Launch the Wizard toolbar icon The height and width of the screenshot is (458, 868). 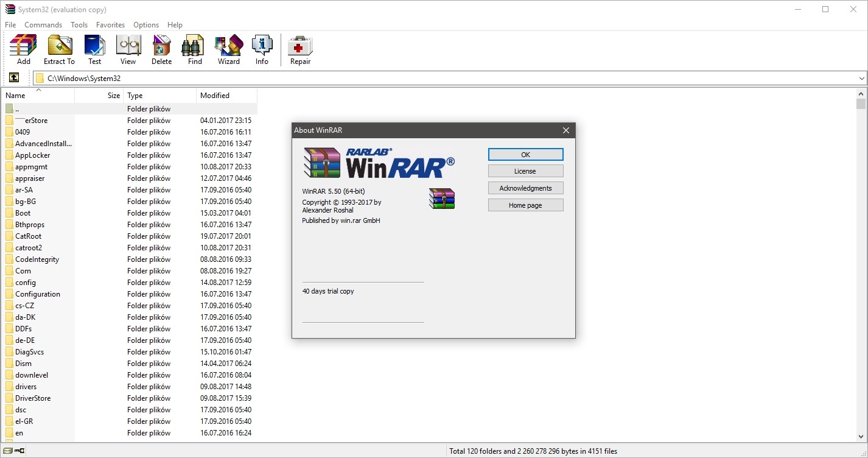point(229,45)
